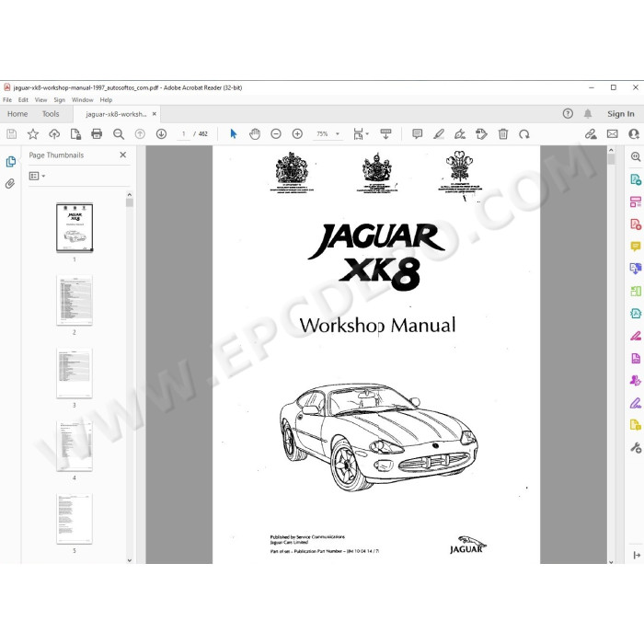Open More Tools wrench icon
This screenshot has height=644, width=644.
point(636,447)
